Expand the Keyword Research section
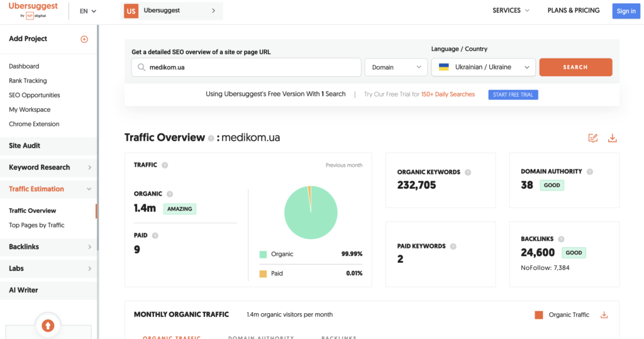644x339 pixels. coord(48,167)
